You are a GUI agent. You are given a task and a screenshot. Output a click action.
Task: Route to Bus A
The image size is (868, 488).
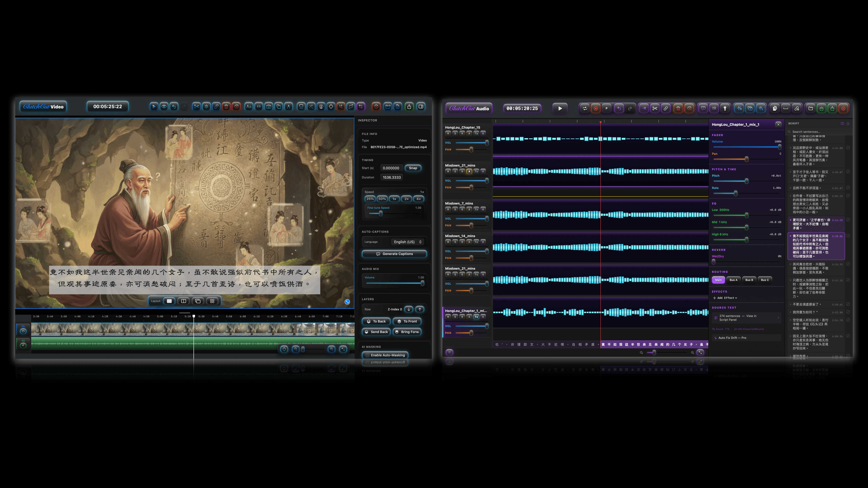click(x=733, y=280)
